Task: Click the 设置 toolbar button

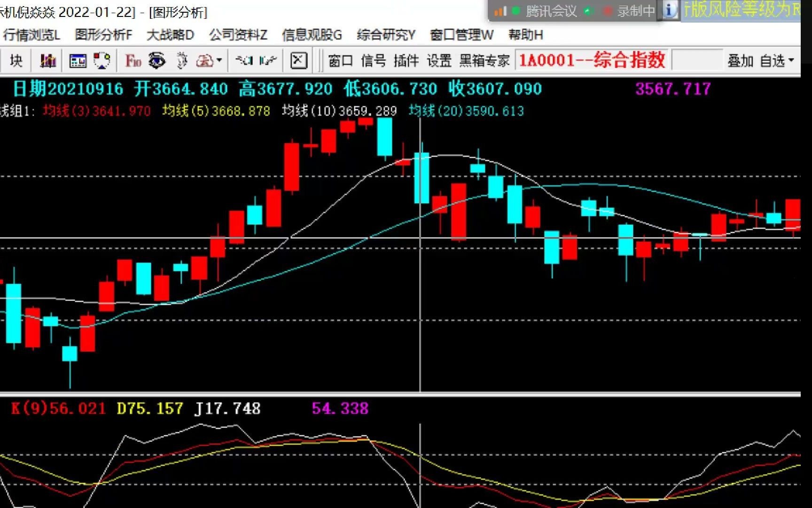Action: [x=439, y=61]
